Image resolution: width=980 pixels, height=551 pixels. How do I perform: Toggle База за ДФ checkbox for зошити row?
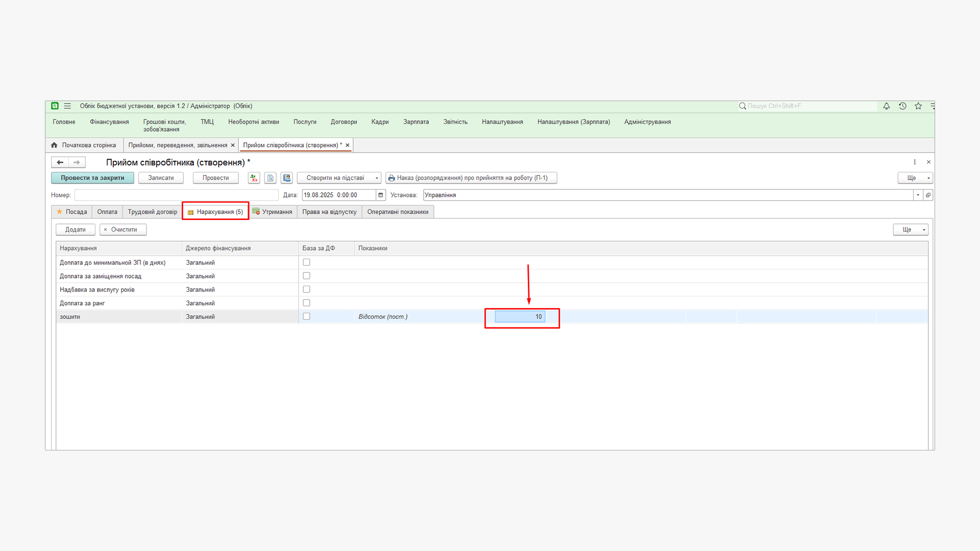306,316
